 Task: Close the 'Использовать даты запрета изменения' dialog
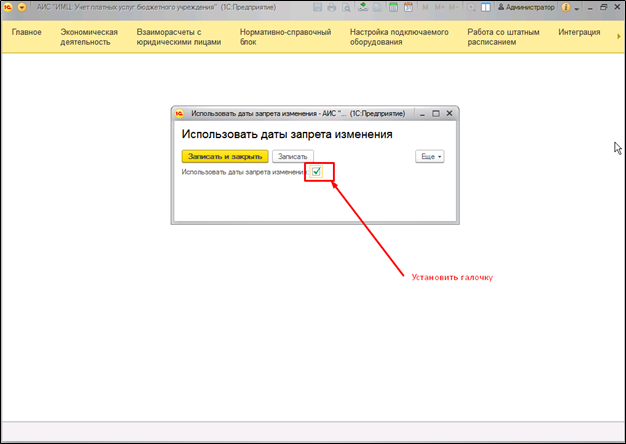coord(449,114)
